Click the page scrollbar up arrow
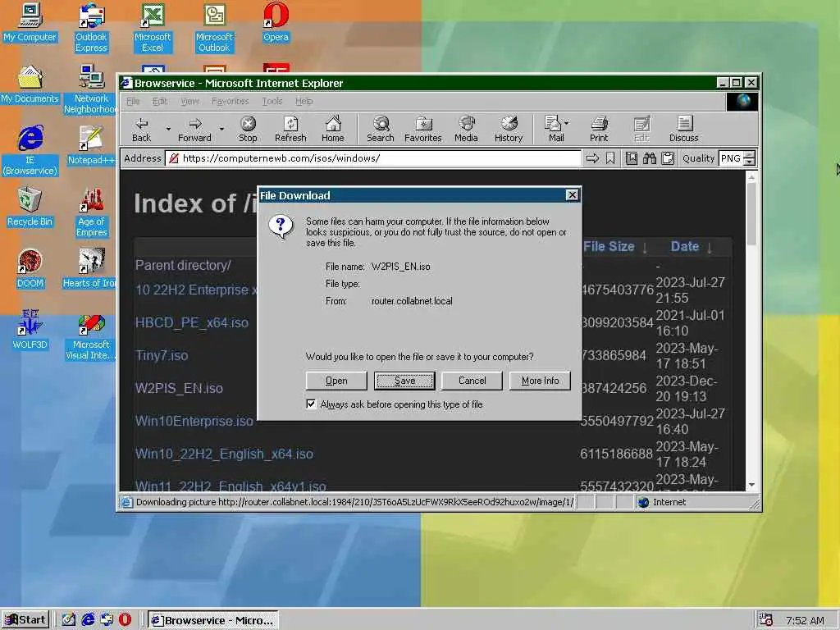840x630 pixels. [751, 176]
